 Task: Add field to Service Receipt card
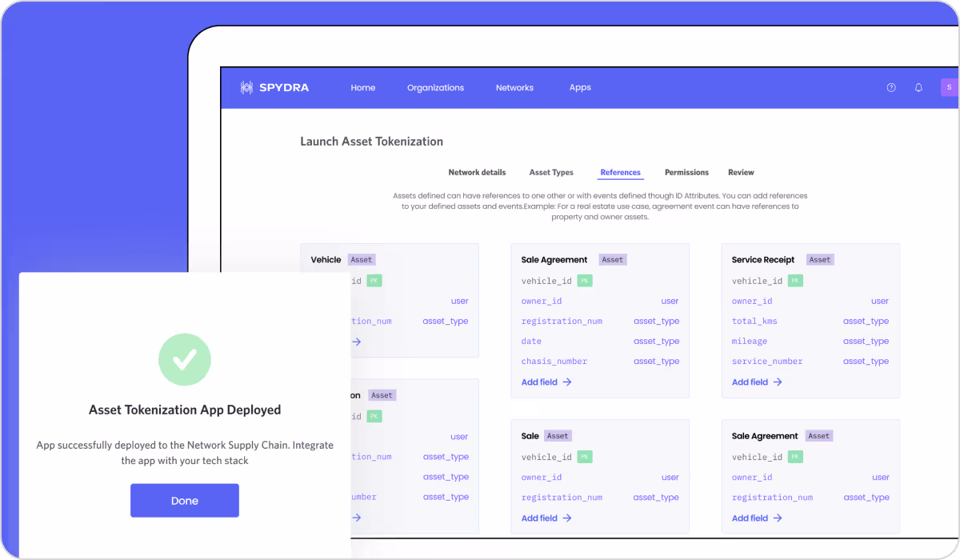757,382
